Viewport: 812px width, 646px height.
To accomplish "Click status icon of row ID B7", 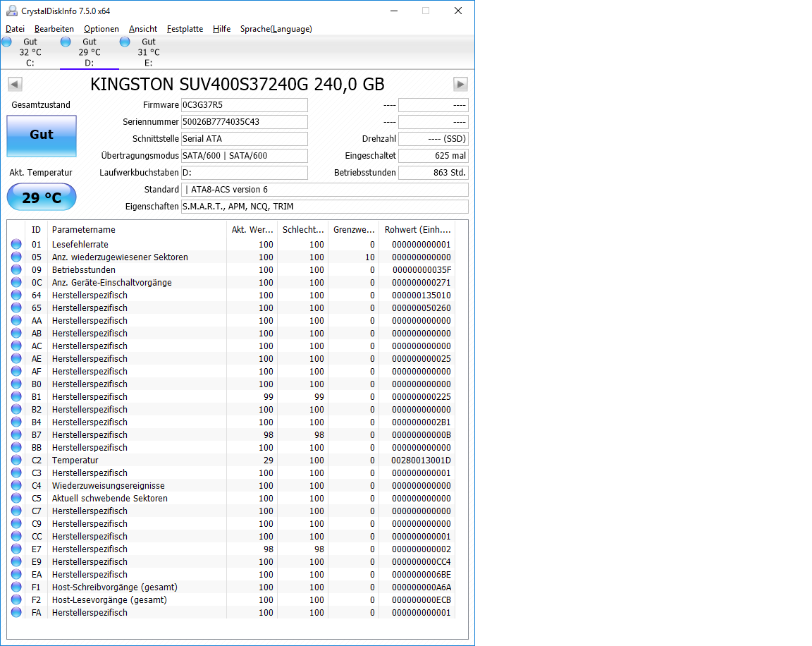I will click(x=17, y=434).
